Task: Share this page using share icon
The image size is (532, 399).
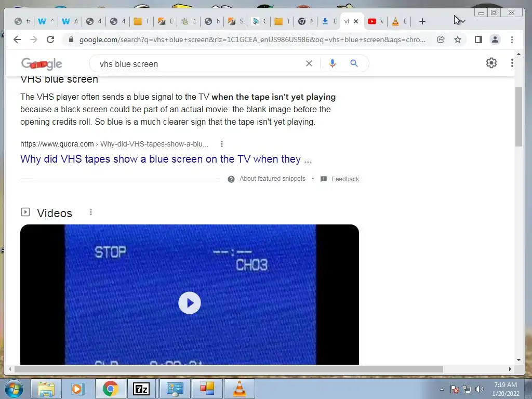Action: click(441, 39)
